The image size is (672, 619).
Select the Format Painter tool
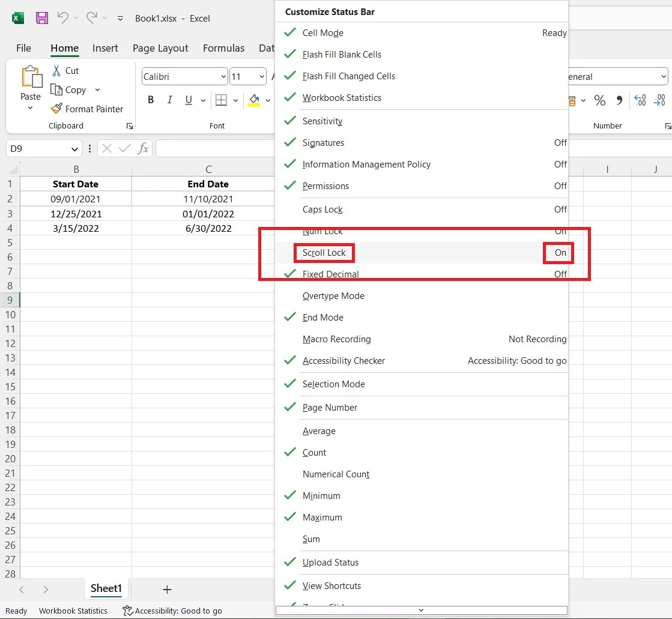[x=88, y=109]
